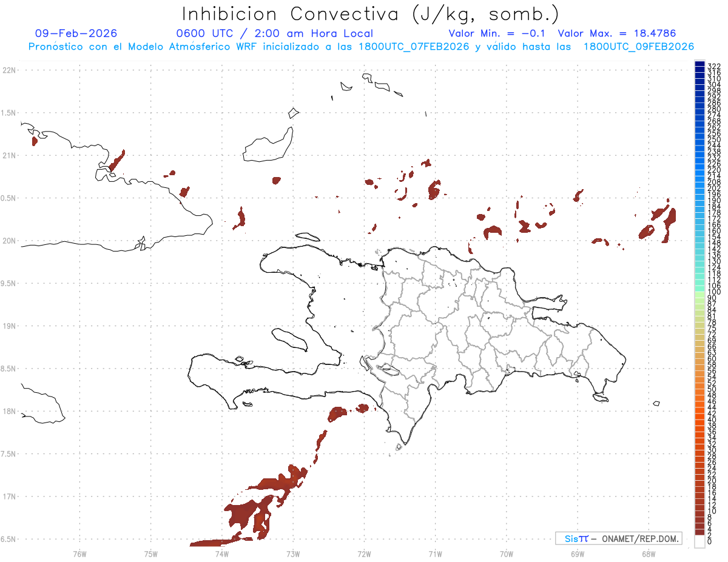Click the "22N" latitude label
The image size is (728, 562).
tap(8, 70)
